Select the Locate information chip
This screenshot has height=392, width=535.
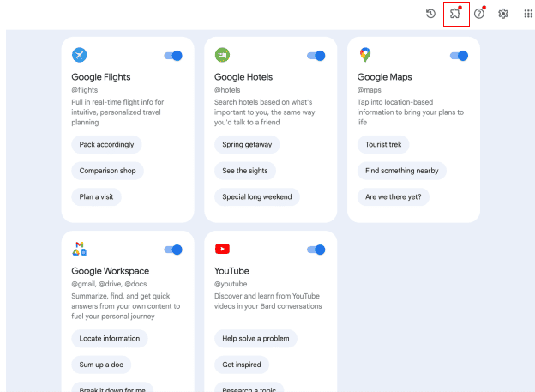click(x=110, y=339)
